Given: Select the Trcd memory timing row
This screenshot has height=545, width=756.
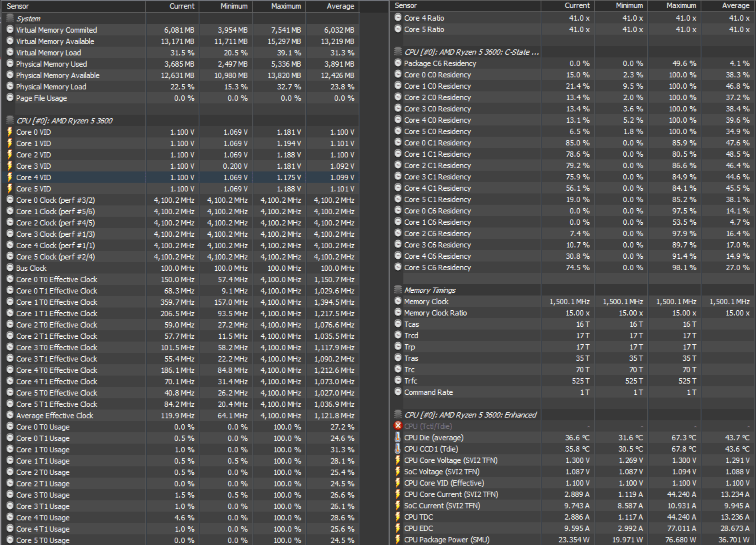Looking at the screenshot, I should (x=572, y=335).
